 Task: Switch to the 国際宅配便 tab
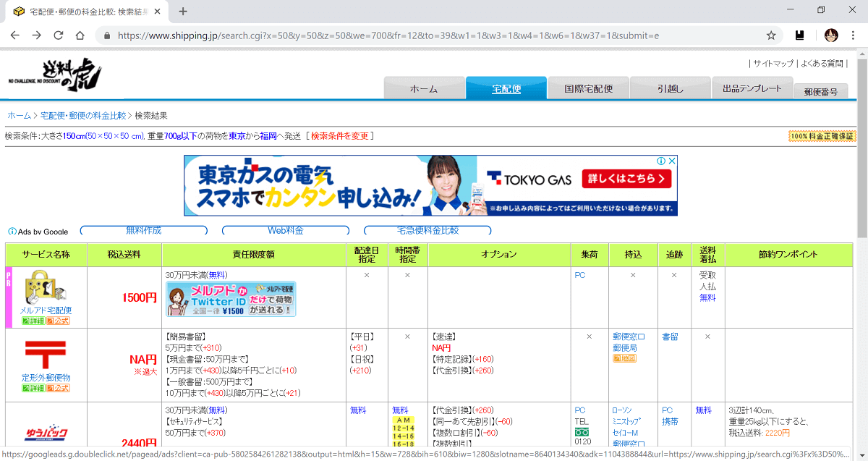coord(589,89)
